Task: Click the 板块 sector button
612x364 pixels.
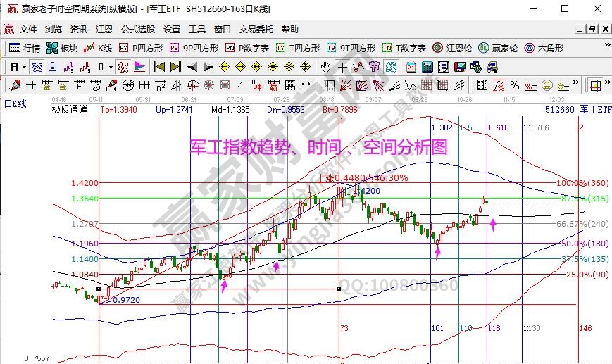Action: point(62,48)
